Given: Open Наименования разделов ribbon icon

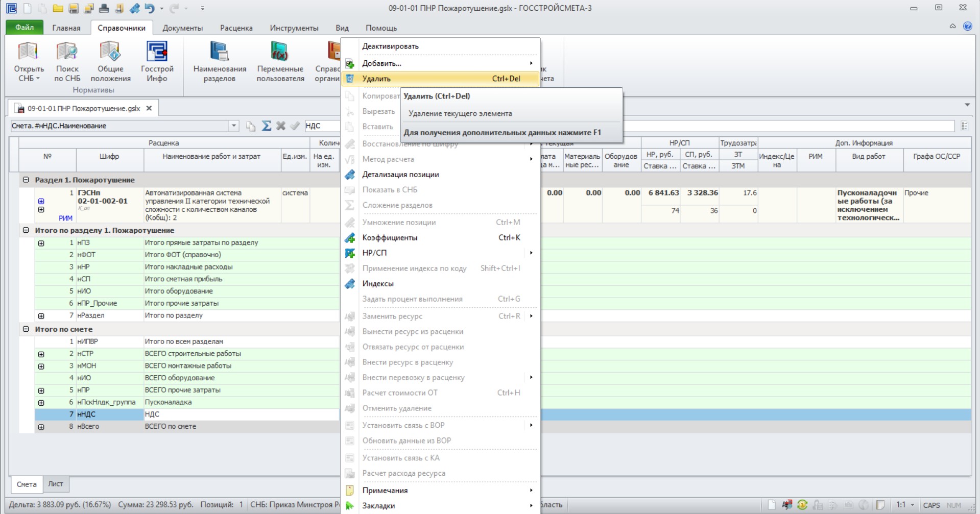Looking at the screenshot, I should [220, 62].
